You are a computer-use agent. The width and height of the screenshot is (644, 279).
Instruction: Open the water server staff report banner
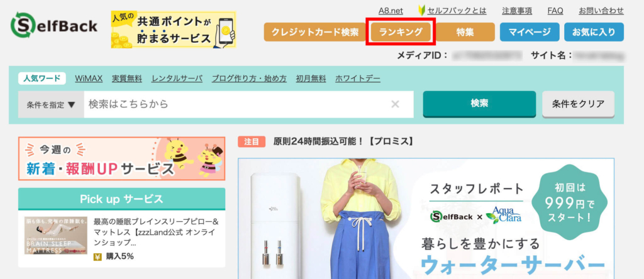[x=426, y=219]
